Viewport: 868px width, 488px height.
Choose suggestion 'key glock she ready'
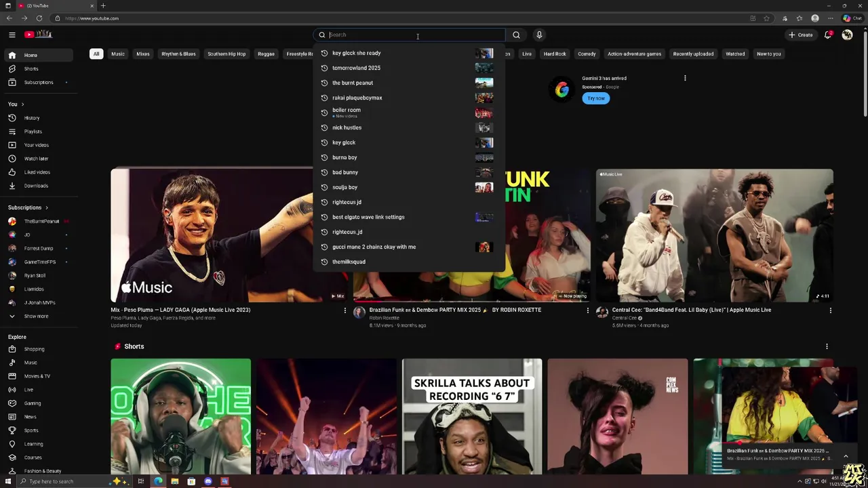click(x=410, y=53)
